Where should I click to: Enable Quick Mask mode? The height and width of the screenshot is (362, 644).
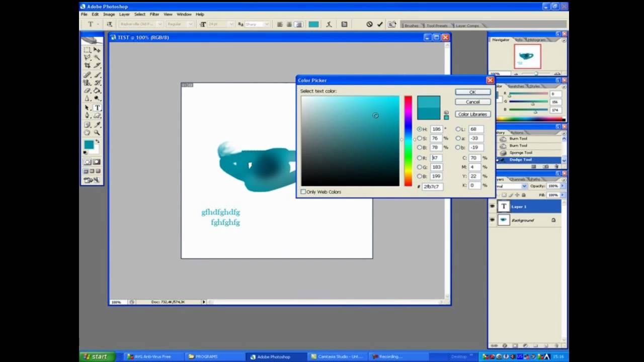coord(97,162)
